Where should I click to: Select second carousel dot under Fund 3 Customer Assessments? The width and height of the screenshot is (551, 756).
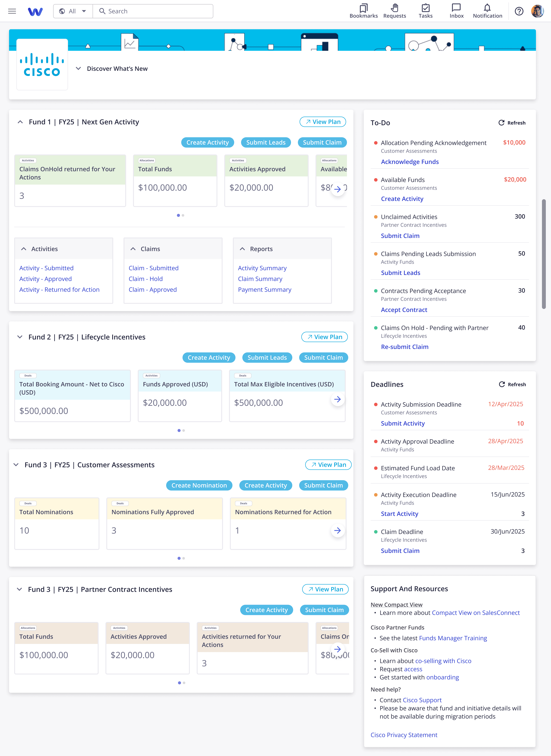click(184, 558)
